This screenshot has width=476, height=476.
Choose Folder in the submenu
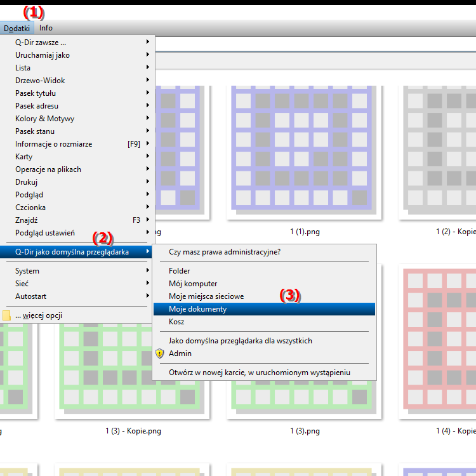click(264, 271)
